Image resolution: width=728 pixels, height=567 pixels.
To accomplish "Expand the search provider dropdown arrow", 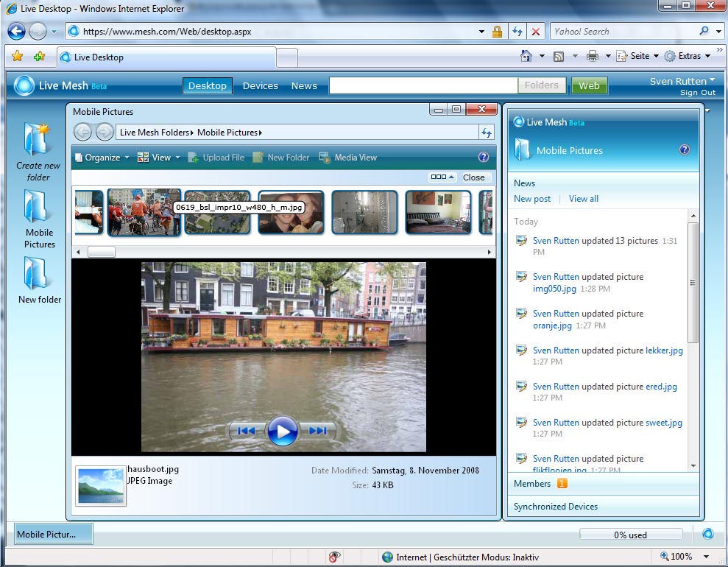I will (x=718, y=32).
